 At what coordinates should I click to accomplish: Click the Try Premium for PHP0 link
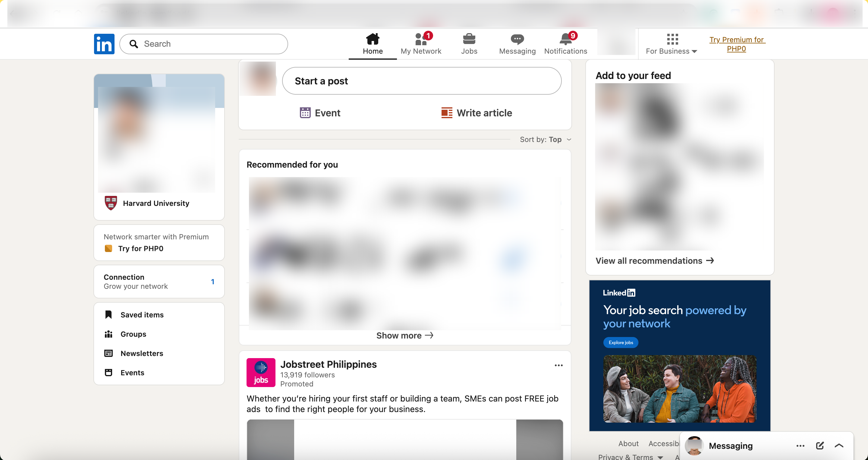click(737, 44)
